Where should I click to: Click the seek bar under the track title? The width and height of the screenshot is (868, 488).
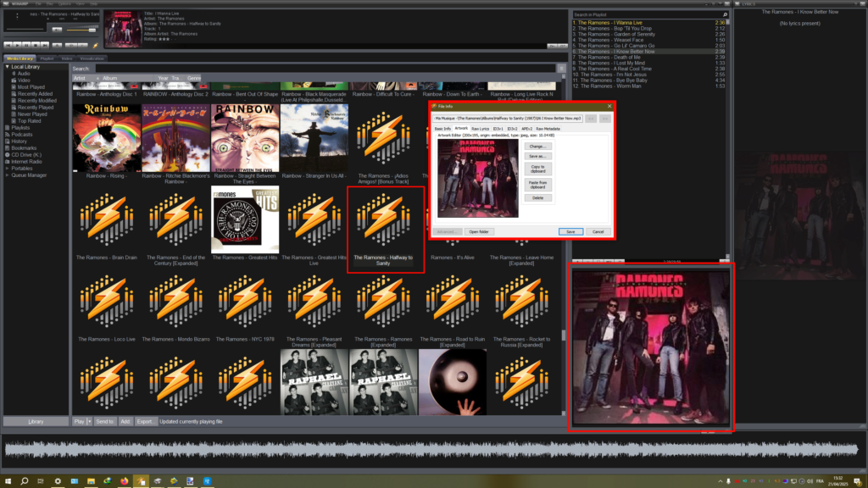pos(25,29)
